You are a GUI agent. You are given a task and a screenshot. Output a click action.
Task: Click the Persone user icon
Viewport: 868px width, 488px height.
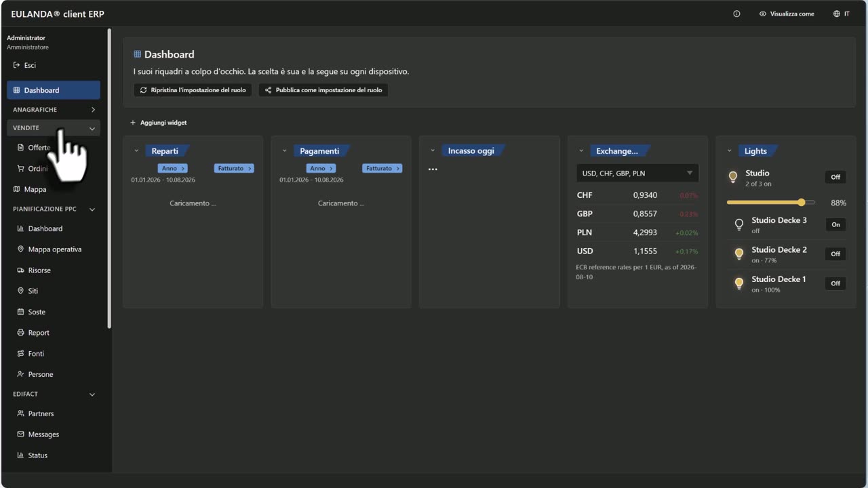[x=21, y=374]
